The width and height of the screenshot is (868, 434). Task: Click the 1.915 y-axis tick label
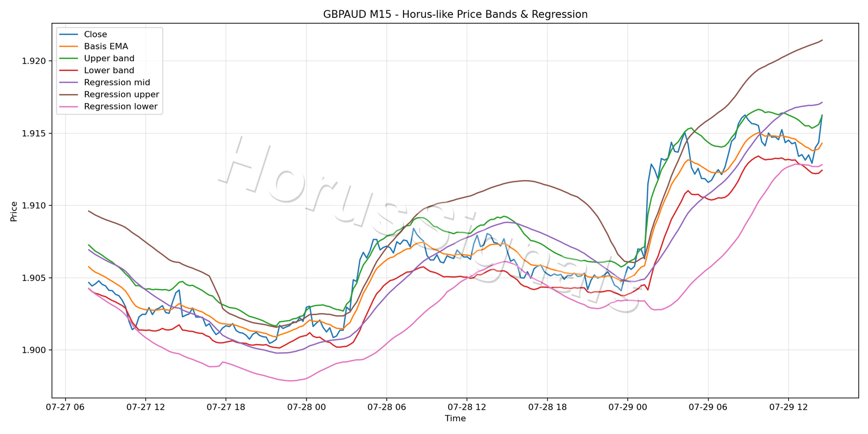pos(34,133)
